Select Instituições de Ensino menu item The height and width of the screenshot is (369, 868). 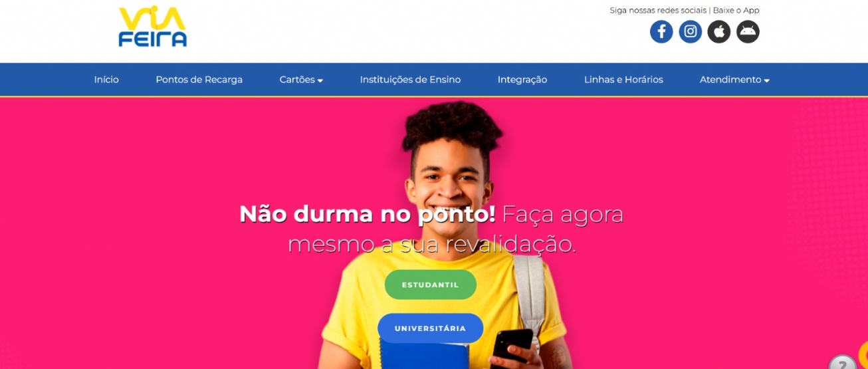[410, 80]
